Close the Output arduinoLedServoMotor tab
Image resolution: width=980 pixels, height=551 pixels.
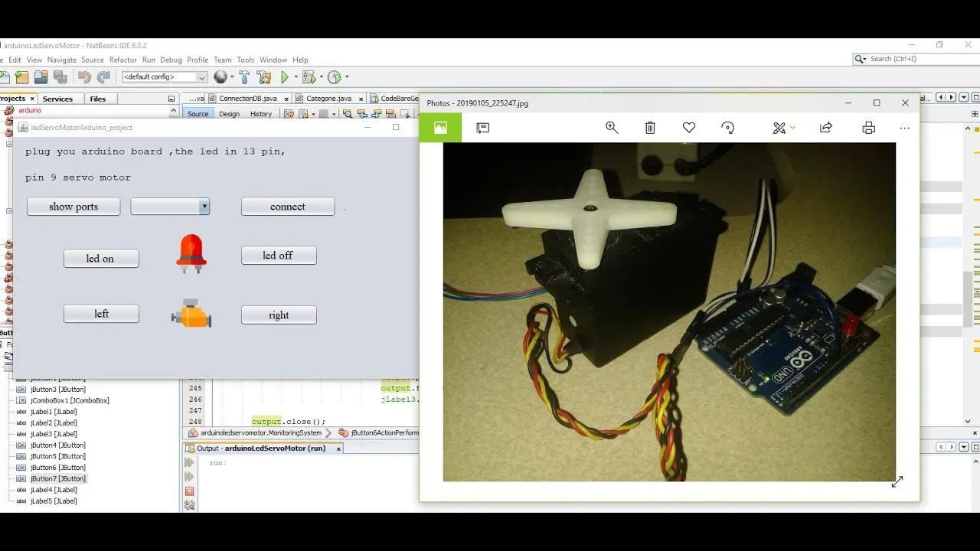pos(339,448)
